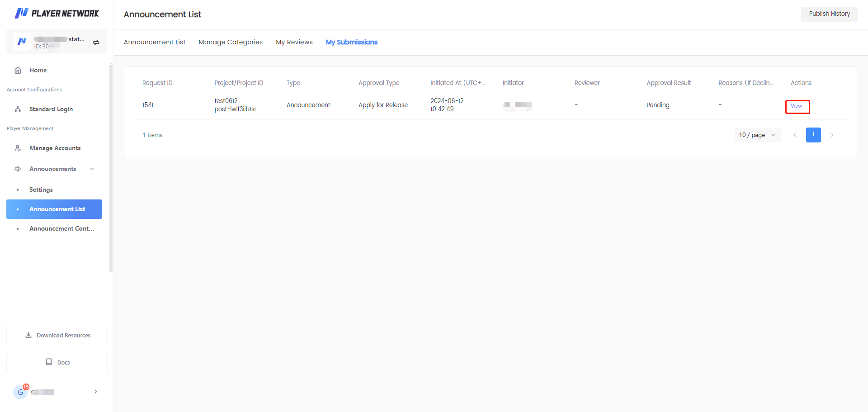Switch to the Manage Categories tab
Image resolution: width=868 pixels, height=412 pixels.
coord(231,42)
